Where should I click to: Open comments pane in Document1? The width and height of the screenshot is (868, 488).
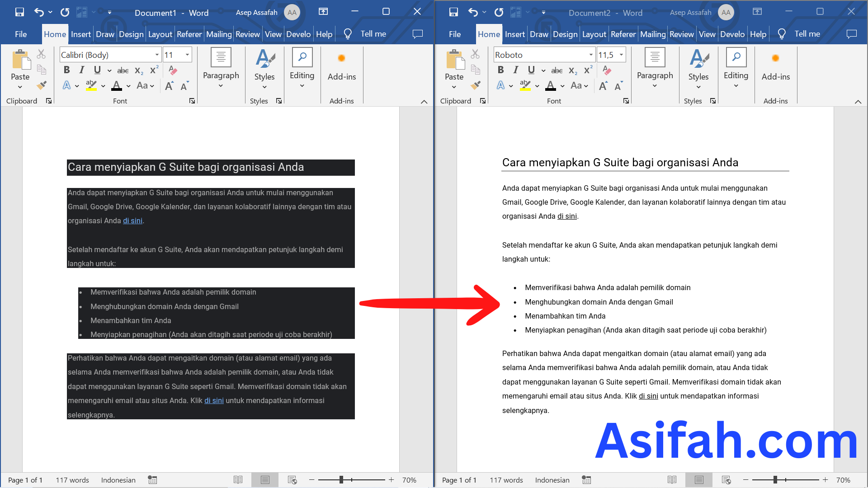[x=418, y=34]
